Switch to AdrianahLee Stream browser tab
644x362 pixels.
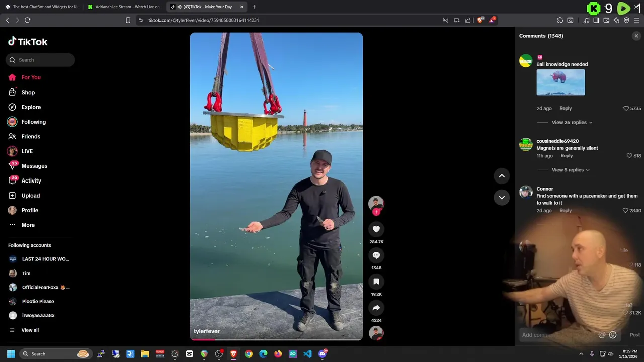point(124,7)
